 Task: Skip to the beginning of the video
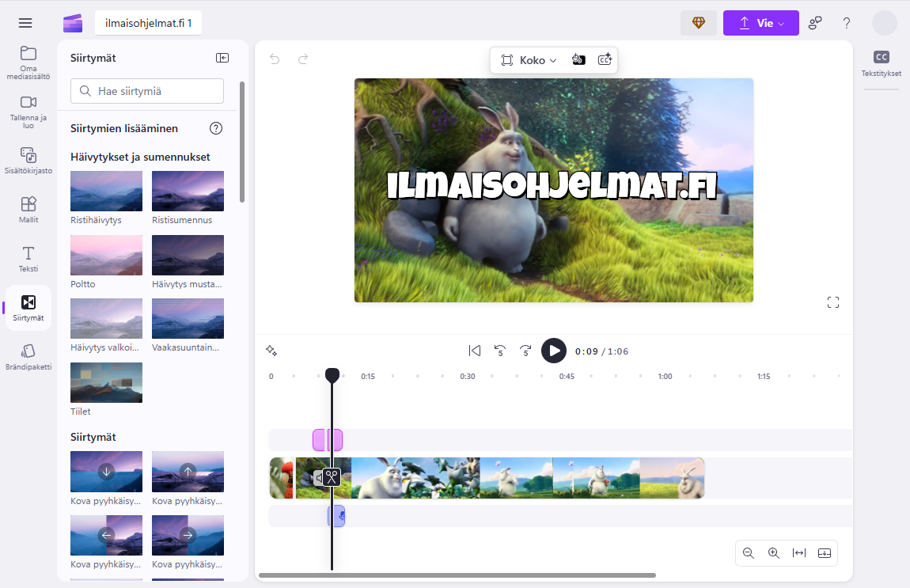(x=475, y=351)
